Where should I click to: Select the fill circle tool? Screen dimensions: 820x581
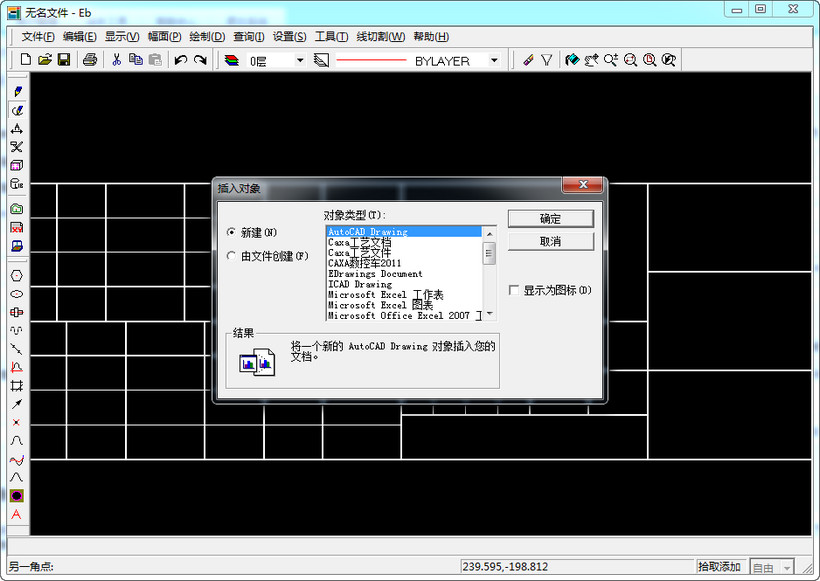click(x=17, y=496)
